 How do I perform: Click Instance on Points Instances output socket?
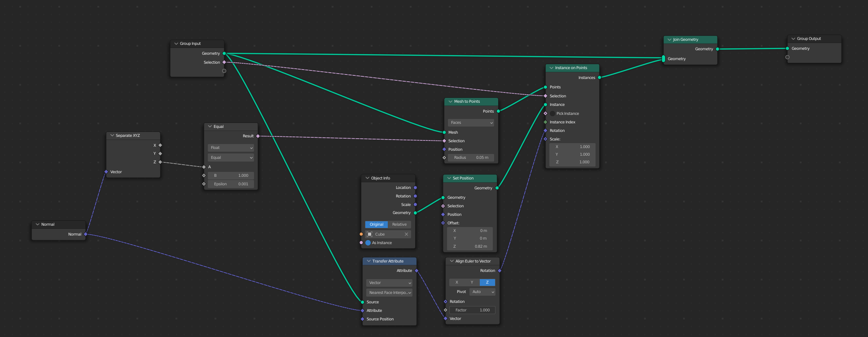tap(600, 78)
